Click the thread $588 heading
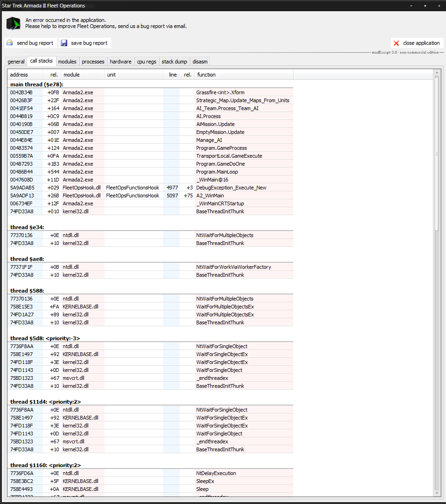This screenshot has height=504, width=446. click(x=27, y=291)
